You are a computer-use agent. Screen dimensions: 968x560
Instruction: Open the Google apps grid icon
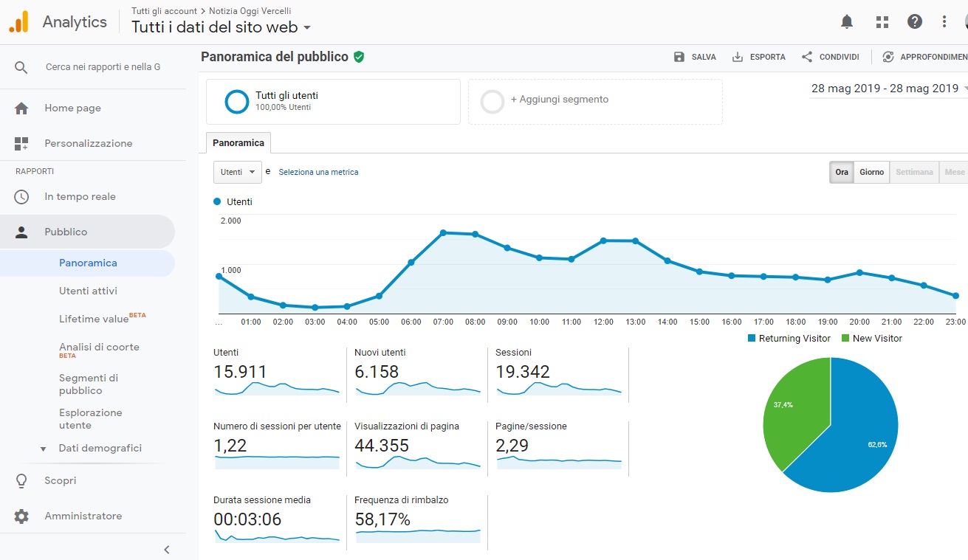pyautogui.click(x=882, y=22)
